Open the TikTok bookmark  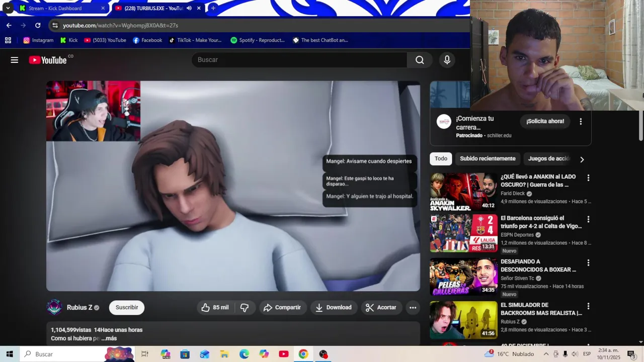pyautogui.click(x=195, y=40)
